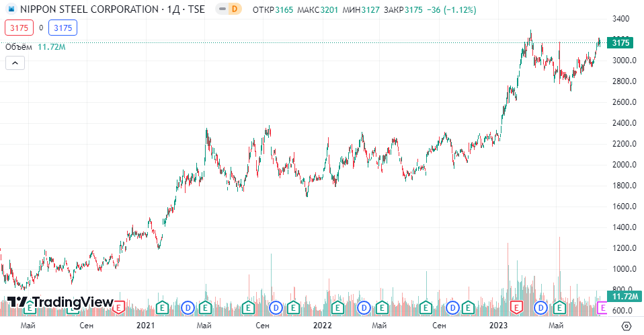This screenshot has width=644, height=335.
Task: Click dividend marker just before Май 2023
Action: 541,307
